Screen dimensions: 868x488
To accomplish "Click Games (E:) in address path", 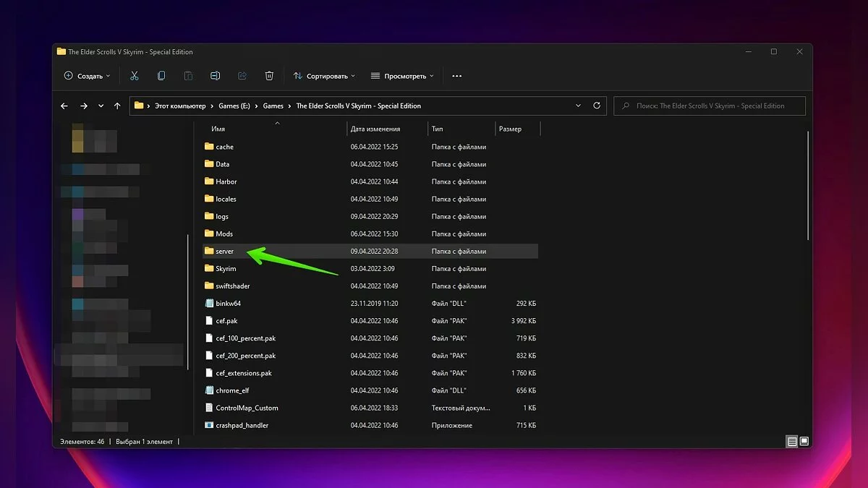I will (234, 106).
